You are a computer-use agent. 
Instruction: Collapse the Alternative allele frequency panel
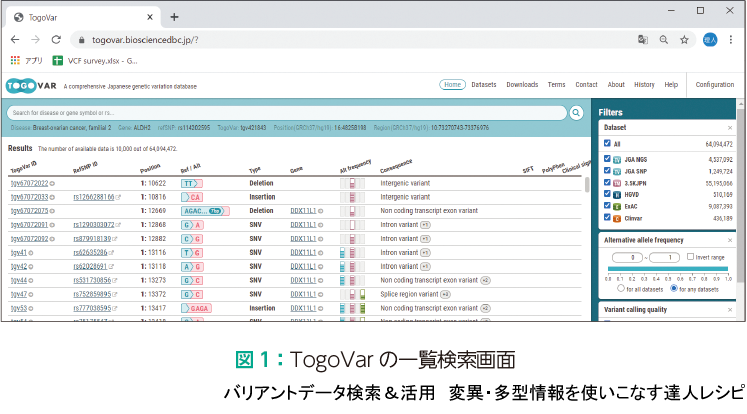tap(730, 240)
